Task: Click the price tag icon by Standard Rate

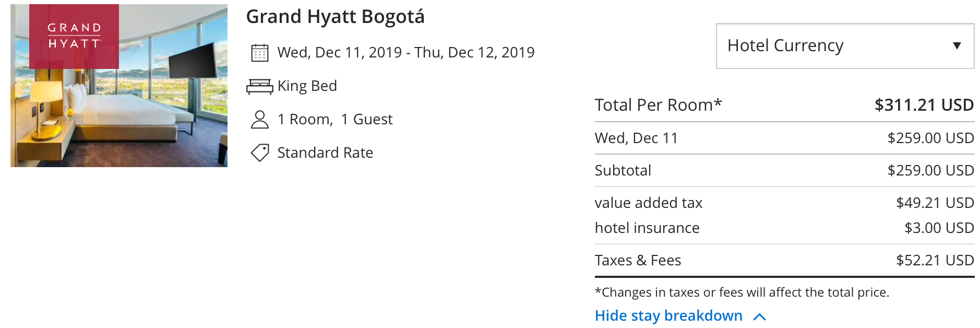Action: [259, 153]
